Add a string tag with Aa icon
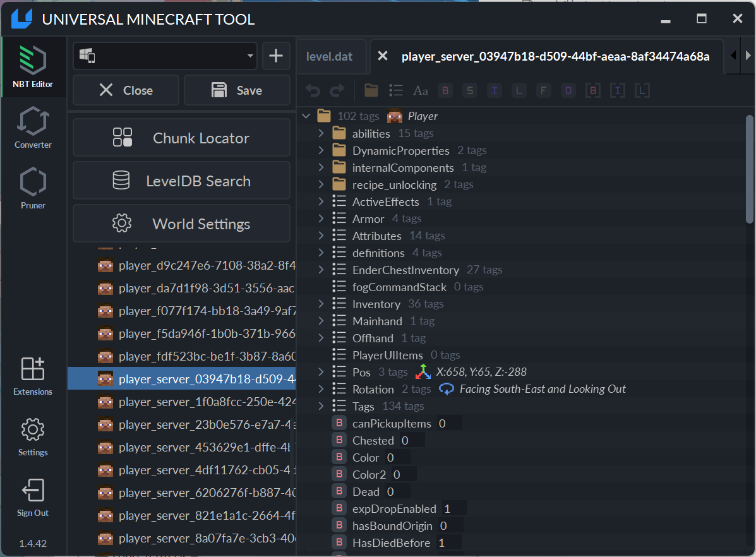756x557 pixels. pos(421,90)
